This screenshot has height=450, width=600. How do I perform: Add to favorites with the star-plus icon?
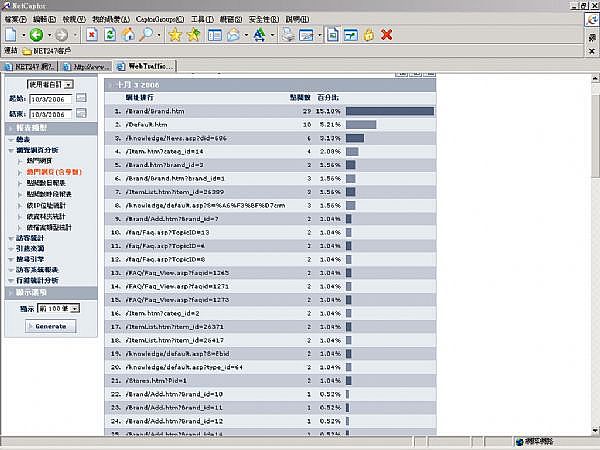pyautogui.click(x=194, y=35)
